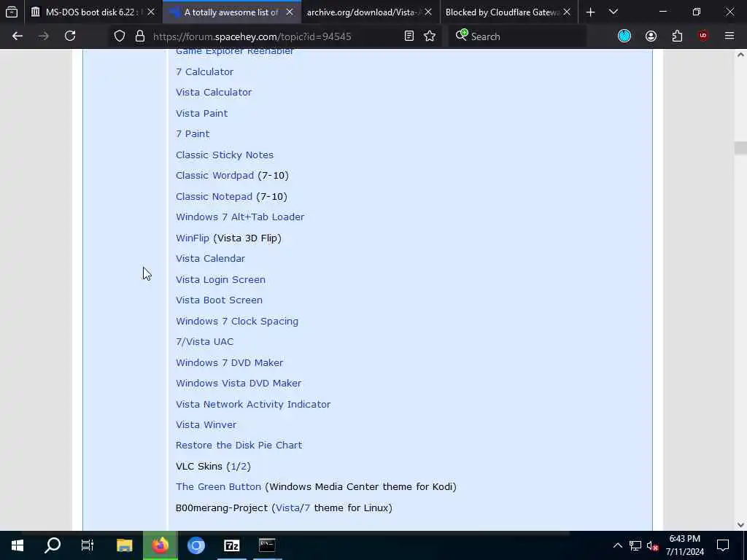The width and height of the screenshot is (747, 560).
Task: Open the 7 Paint link
Action: click(x=193, y=134)
